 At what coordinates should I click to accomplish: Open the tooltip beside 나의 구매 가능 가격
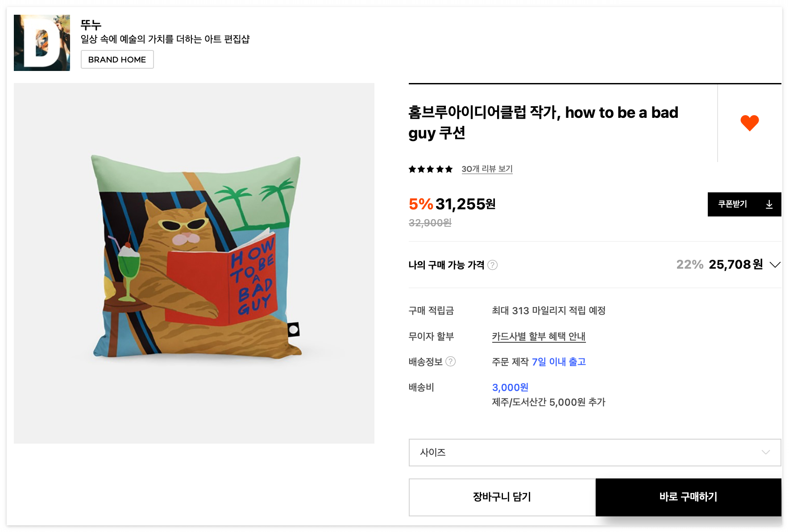click(x=493, y=265)
